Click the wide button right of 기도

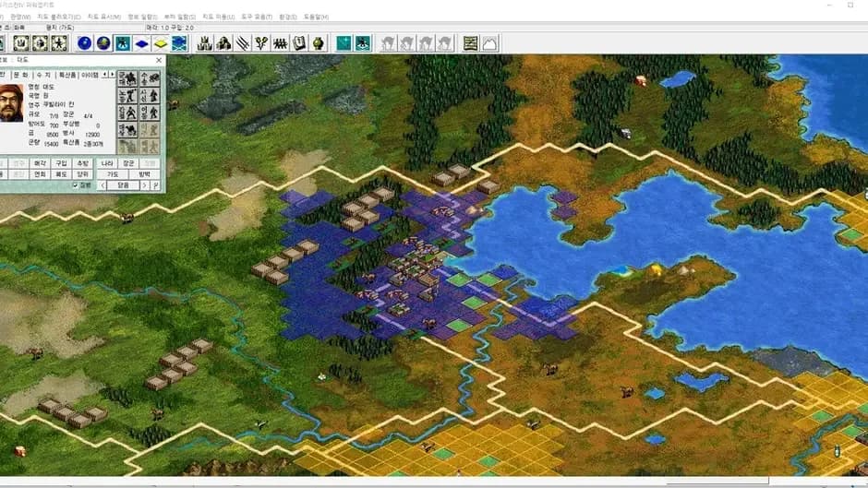pos(144,174)
